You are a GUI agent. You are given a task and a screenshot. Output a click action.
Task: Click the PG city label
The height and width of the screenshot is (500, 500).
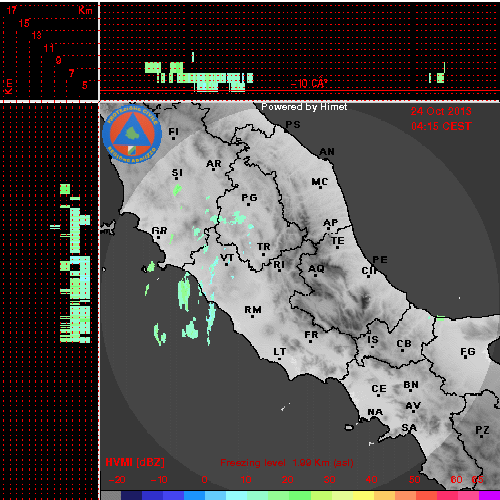click(249, 198)
